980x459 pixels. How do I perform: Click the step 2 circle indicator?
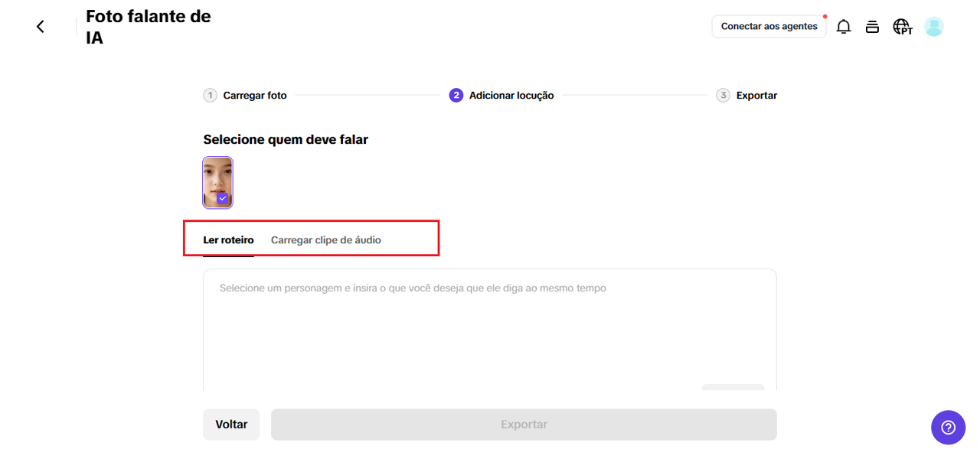(456, 96)
